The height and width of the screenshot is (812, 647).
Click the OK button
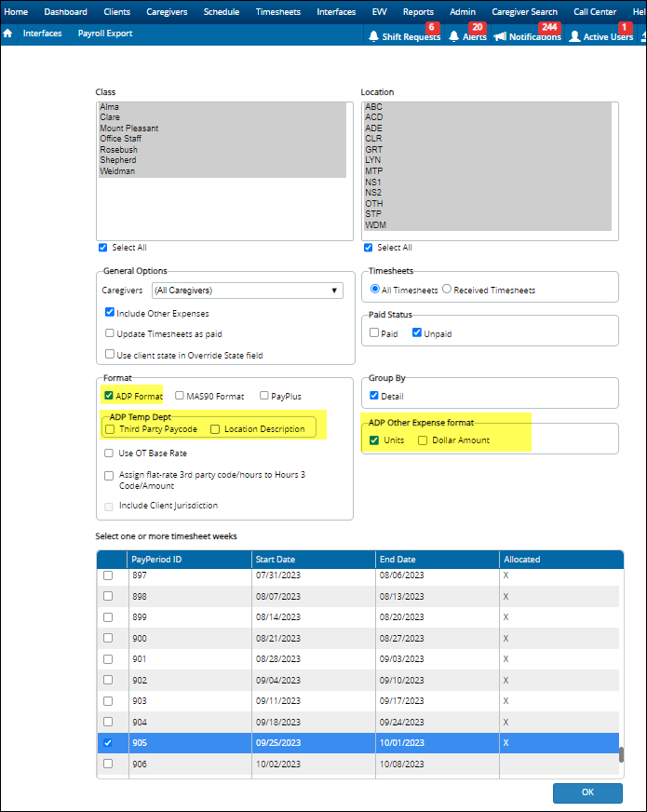587,792
